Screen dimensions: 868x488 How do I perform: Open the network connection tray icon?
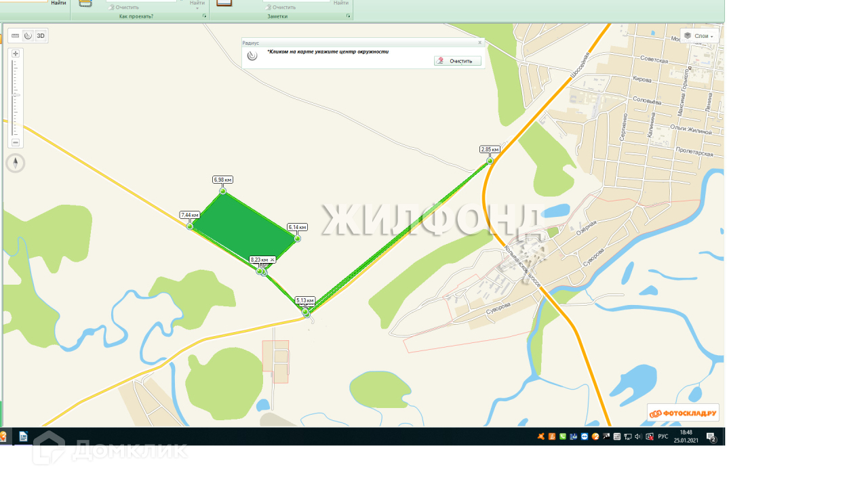click(x=628, y=436)
